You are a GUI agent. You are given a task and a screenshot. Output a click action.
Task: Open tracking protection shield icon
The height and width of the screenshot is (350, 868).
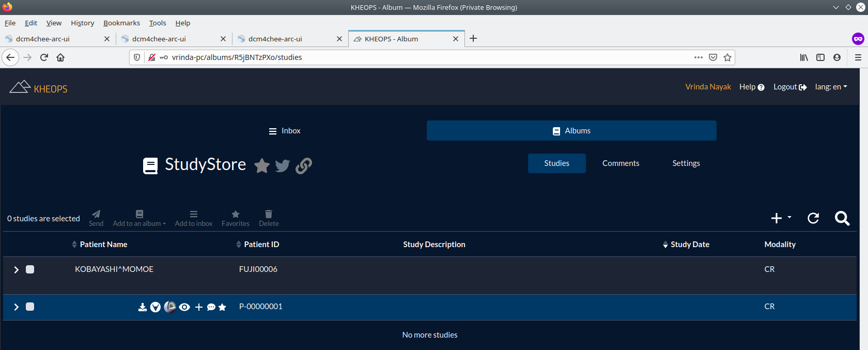pos(137,57)
